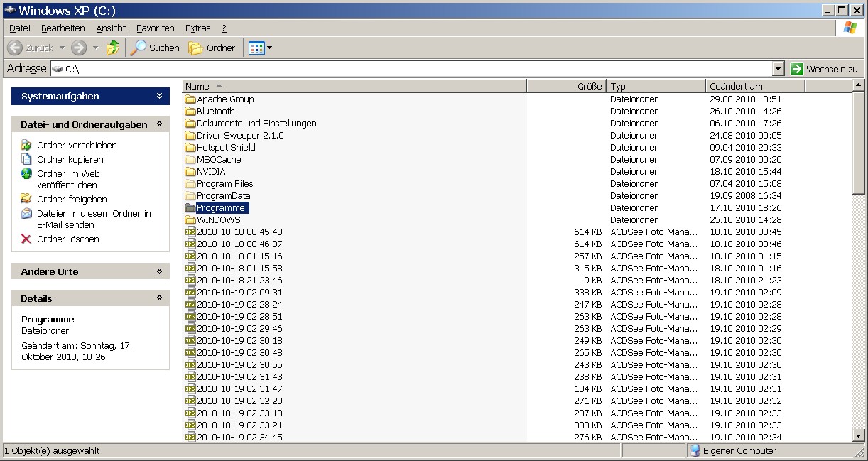Collapse the Details panel
The image size is (868, 461).
(x=159, y=298)
